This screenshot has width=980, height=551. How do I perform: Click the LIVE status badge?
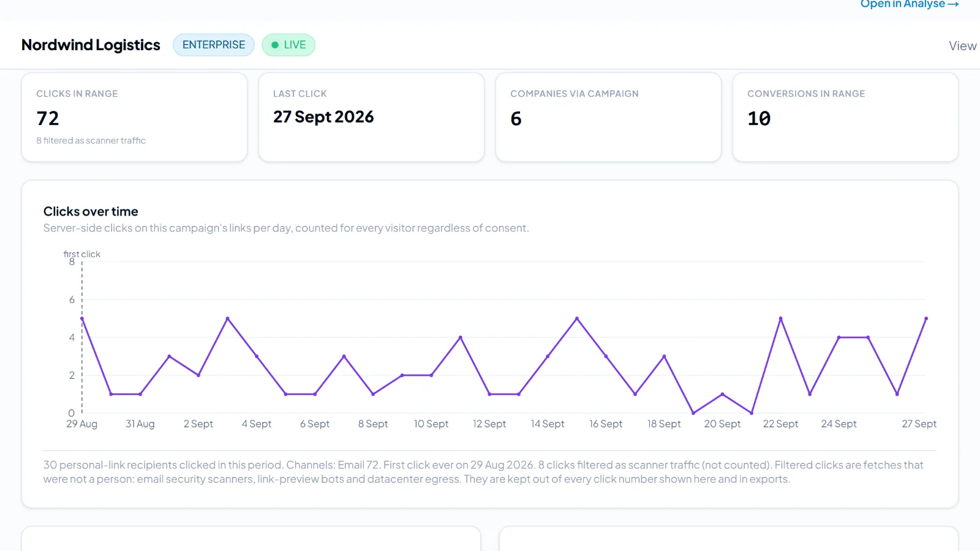point(288,45)
